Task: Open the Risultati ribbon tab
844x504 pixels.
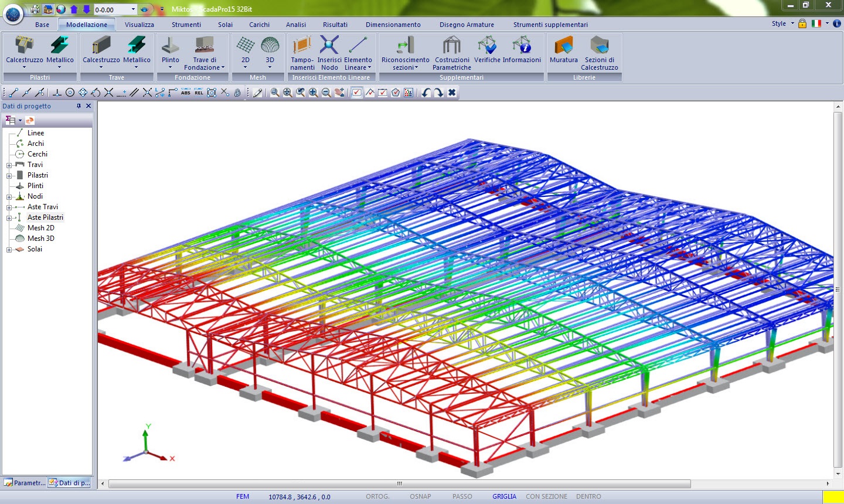Action: click(x=335, y=25)
